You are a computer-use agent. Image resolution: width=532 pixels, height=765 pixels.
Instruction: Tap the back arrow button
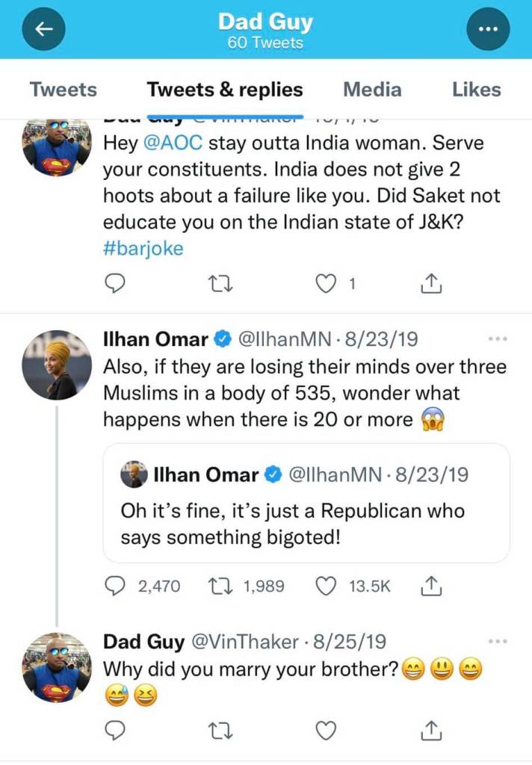pyautogui.click(x=43, y=28)
